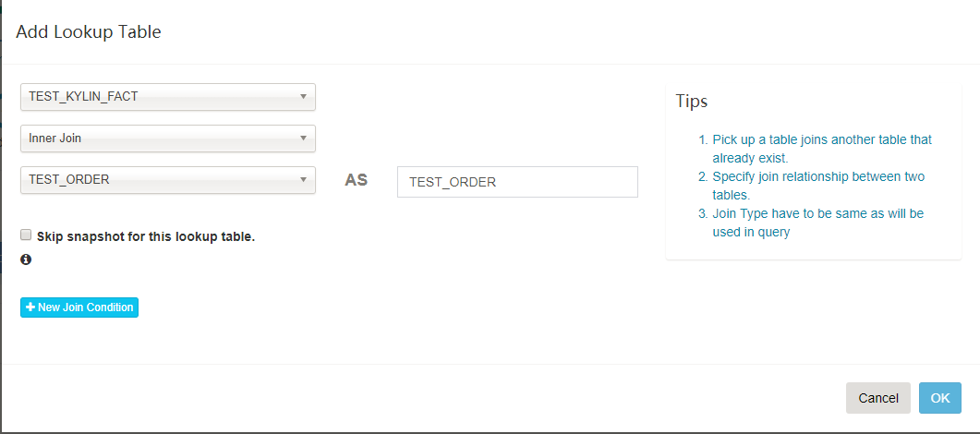Confirm the dialog with OK
The width and height of the screenshot is (980, 434).
coord(939,398)
